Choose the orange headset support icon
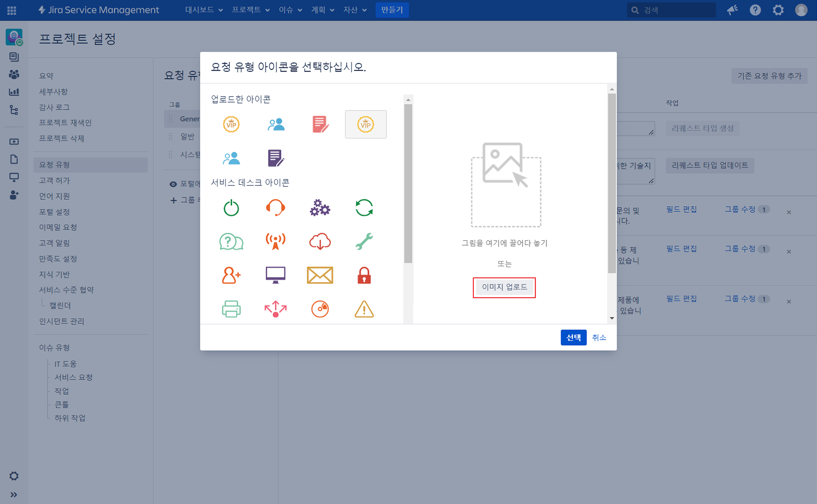The width and height of the screenshot is (817, 504). tap(275, 208)
